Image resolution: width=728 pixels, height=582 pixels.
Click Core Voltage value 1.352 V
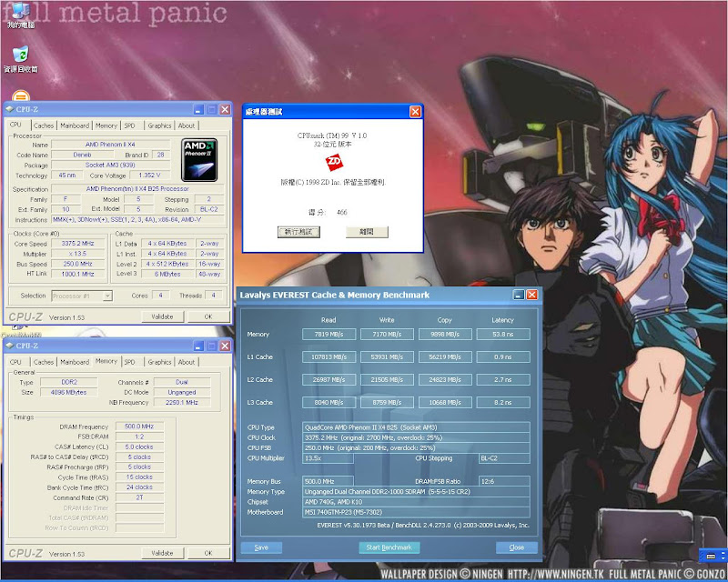pyautogui.click(x=149, y=176)
